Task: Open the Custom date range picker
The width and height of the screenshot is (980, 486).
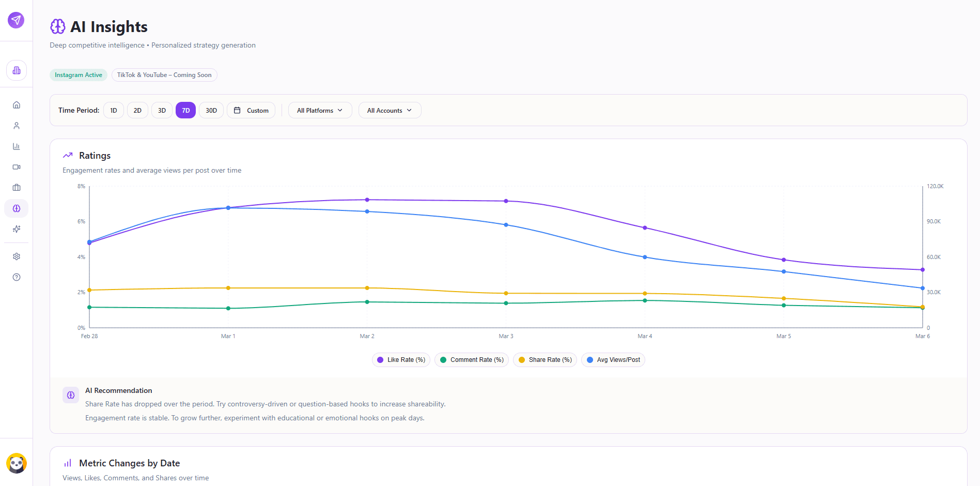Action: click(251, 110)
